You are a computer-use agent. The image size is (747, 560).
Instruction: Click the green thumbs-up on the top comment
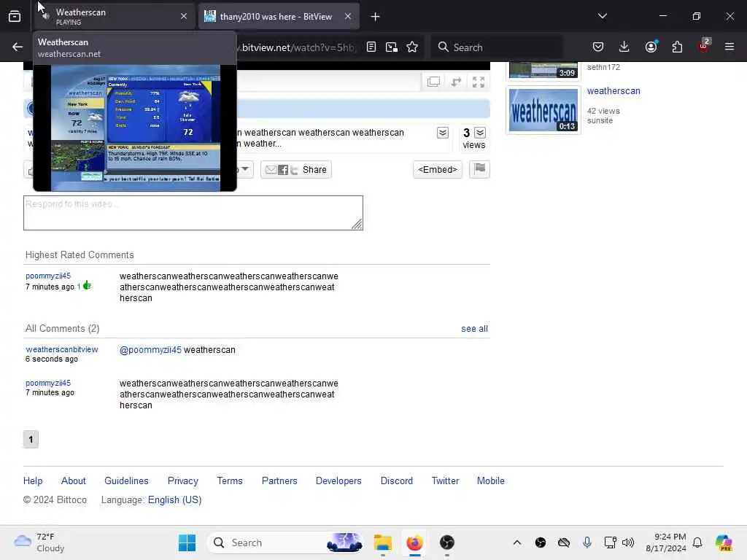point(87,286)
